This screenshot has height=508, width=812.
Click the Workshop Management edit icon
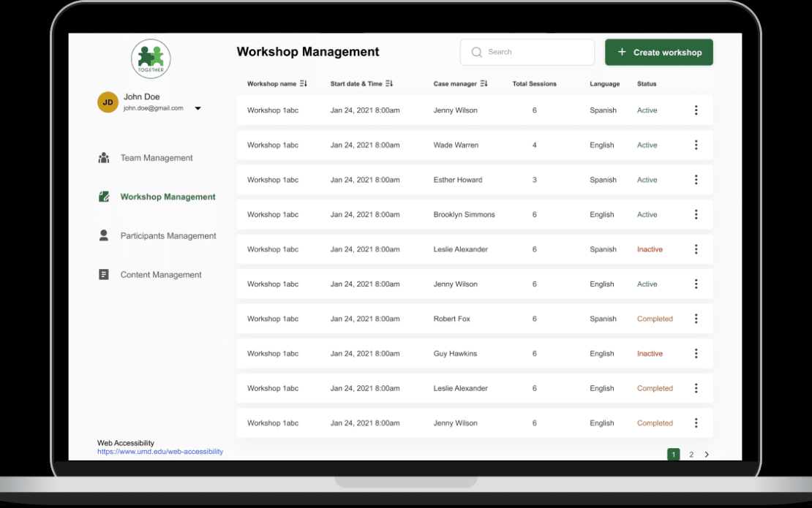pos(104,197)
